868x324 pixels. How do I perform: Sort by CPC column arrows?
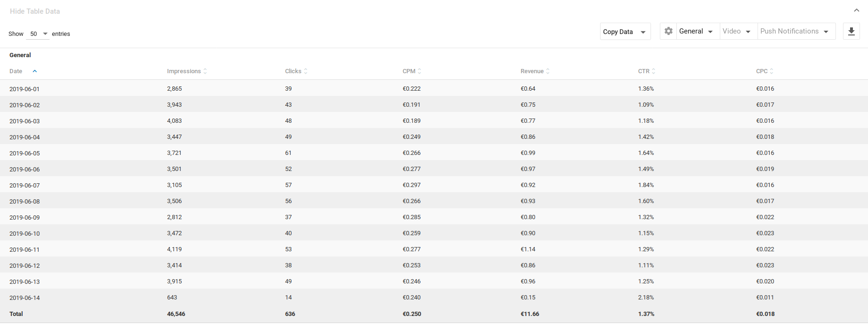tap(772, 71)
